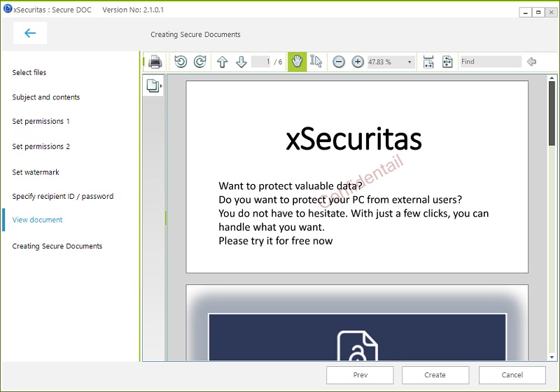Zoom out with minus icon

point(339,62)
